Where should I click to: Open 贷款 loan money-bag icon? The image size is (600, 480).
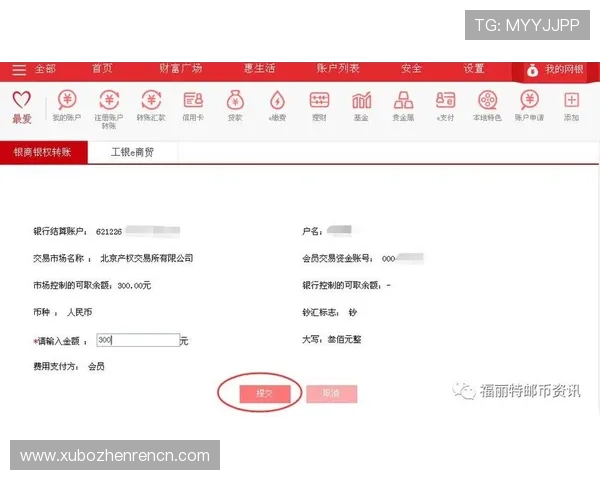click(x=235, y=100)
